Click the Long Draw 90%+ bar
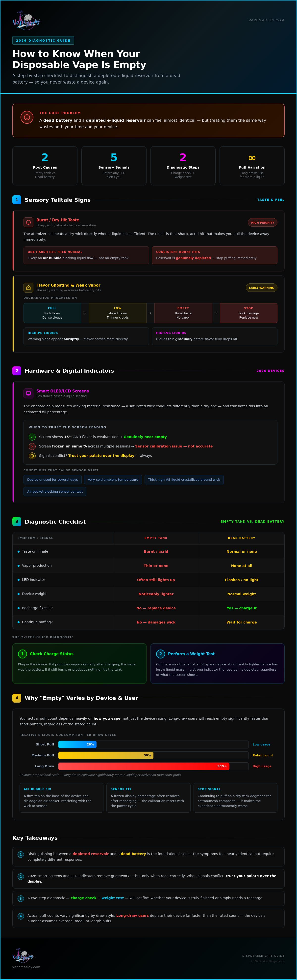The width and height of the screenshot is (297, 980). [144, 766]
